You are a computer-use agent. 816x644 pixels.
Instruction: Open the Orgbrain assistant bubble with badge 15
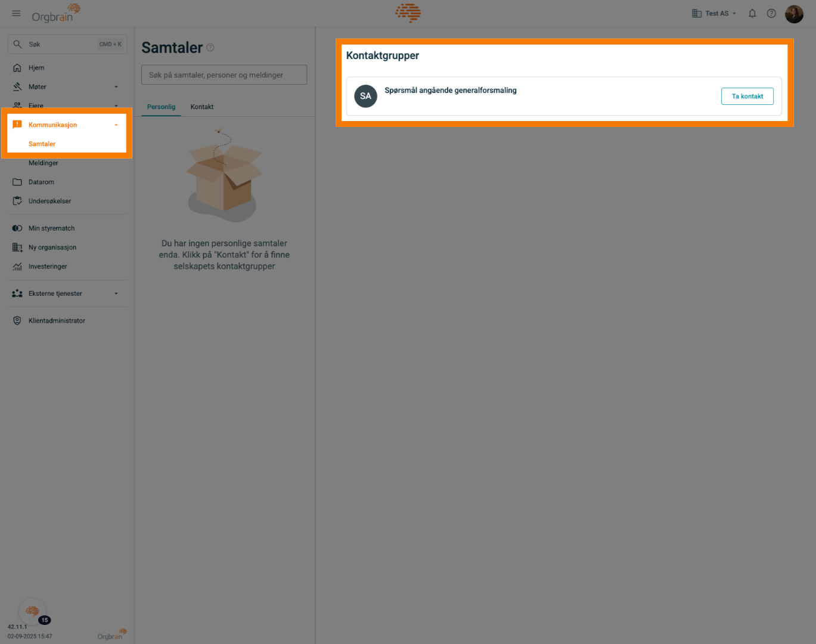33,611
